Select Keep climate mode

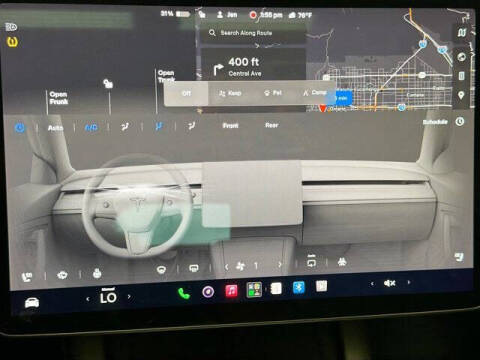click(x=230, y=93)
